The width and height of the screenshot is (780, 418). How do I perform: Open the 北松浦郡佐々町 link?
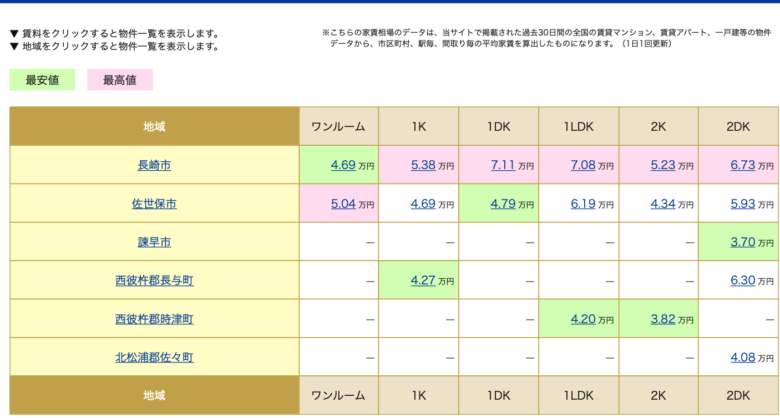tap(154, 357)
